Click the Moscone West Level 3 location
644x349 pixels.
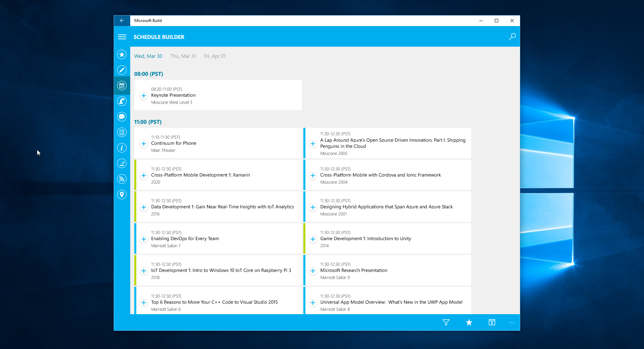click(x=171, y=102)
